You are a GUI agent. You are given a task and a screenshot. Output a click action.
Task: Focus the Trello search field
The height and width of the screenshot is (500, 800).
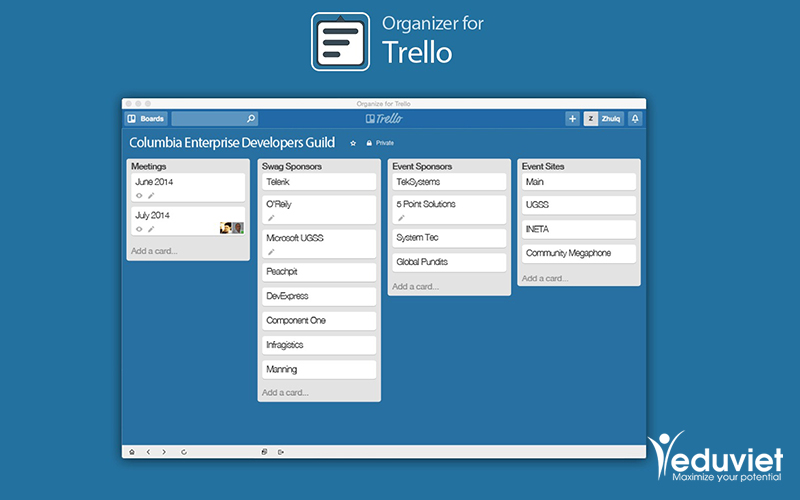coord(214,119)
